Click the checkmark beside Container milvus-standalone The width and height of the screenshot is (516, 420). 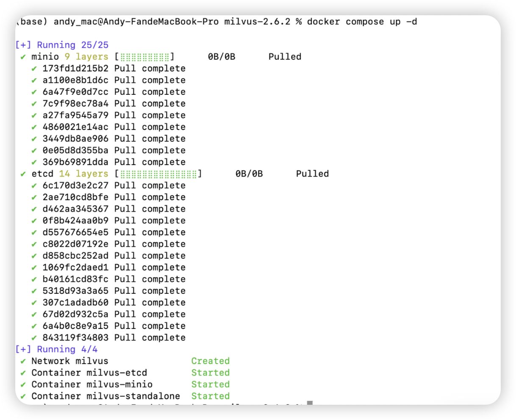pyautogui.click(x=23, y=397)
